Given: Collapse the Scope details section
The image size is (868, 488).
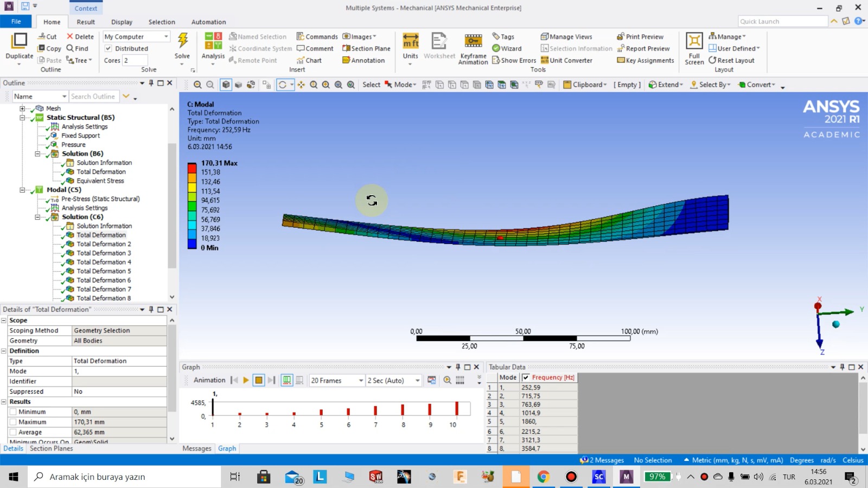Looking at the screenshot, I should pos(4,320).
